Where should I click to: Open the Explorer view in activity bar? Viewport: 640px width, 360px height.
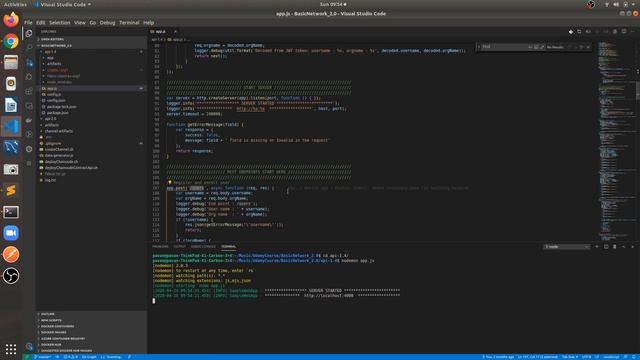coord(29,33)
